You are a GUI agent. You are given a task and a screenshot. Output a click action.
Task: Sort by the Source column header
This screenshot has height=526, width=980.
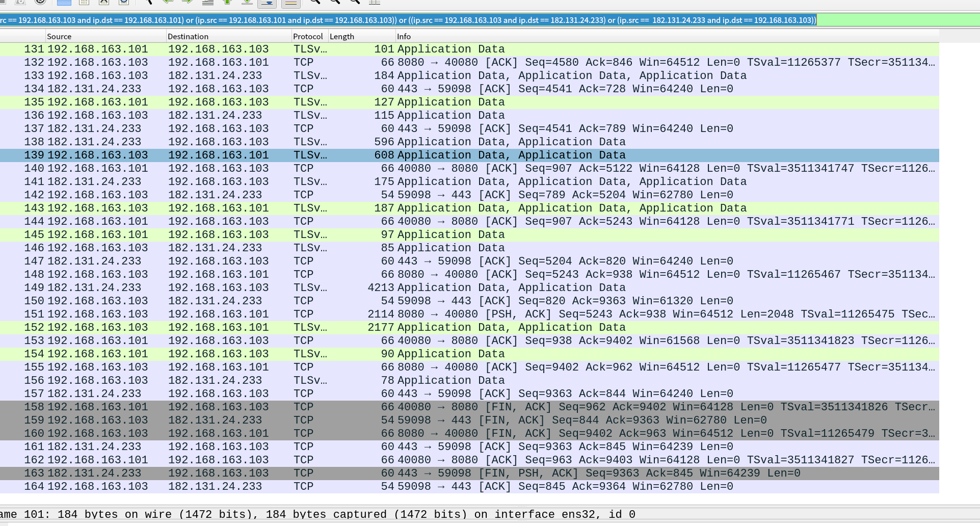(x=59, y=37)
